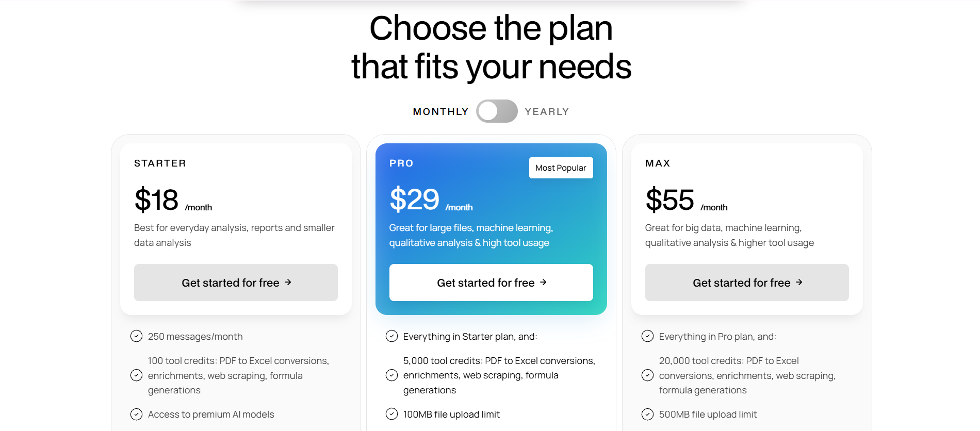Click the checkmark beside 100MB file upload limit
This screenshot has height=431, width=980.
click(x=391, y=414)
